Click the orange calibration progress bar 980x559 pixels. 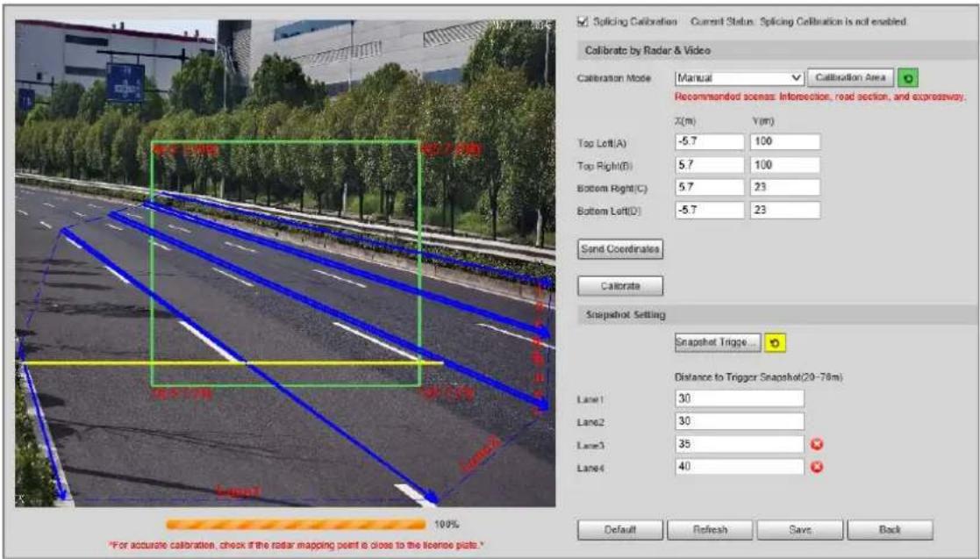296,524
